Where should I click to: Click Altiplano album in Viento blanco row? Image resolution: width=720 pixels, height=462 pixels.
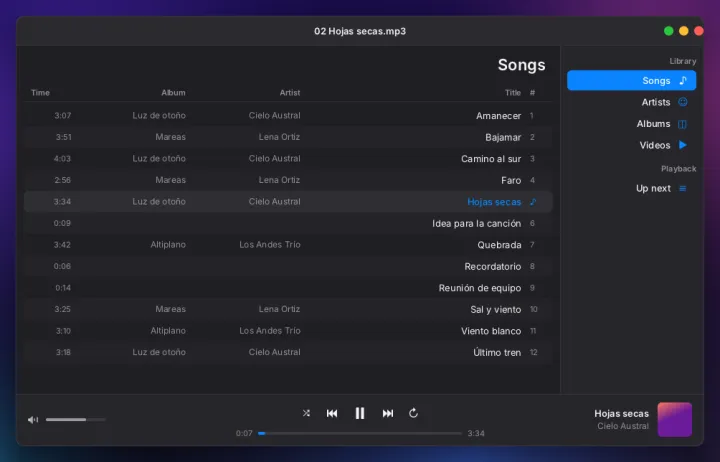(x=168, y=331)
